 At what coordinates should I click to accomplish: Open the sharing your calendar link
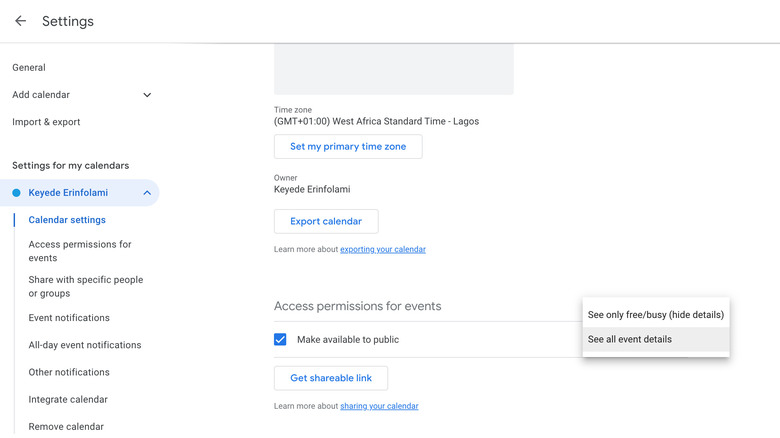coord(379,406)
